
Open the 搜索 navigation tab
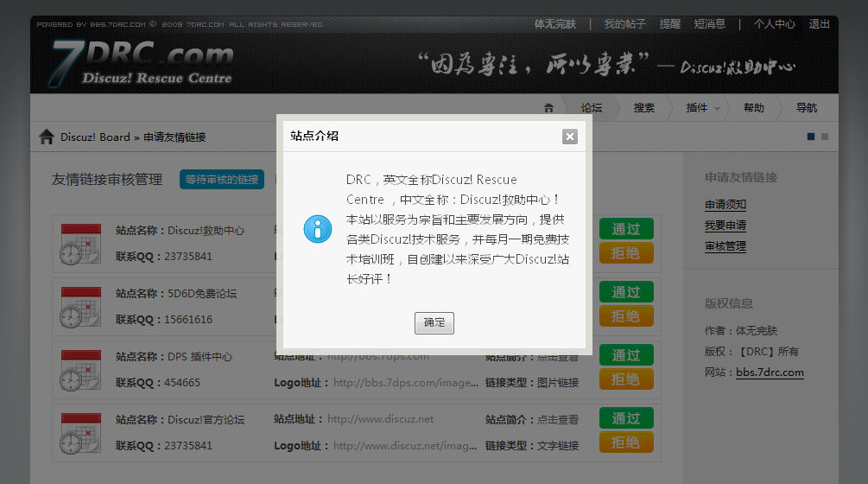point(643,108)
